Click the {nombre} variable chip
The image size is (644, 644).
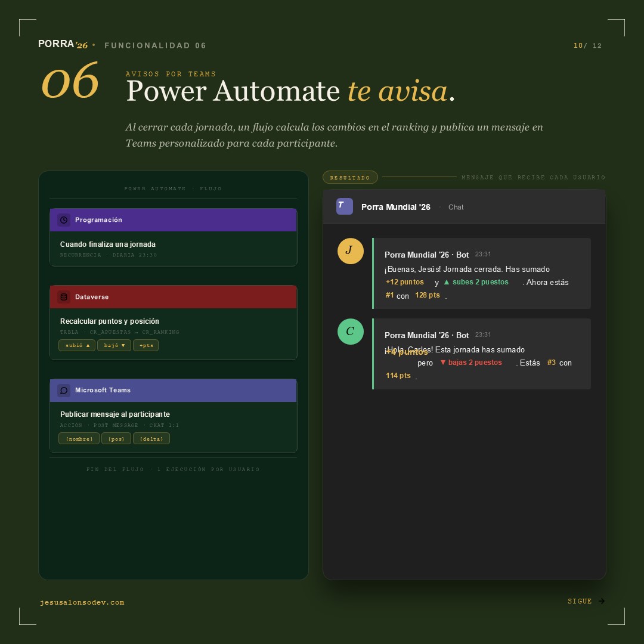pyautogui.click(x=79, y=439)
